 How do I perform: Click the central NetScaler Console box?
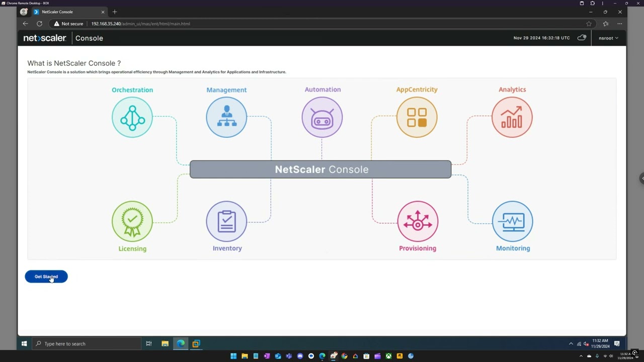(320, 169)
